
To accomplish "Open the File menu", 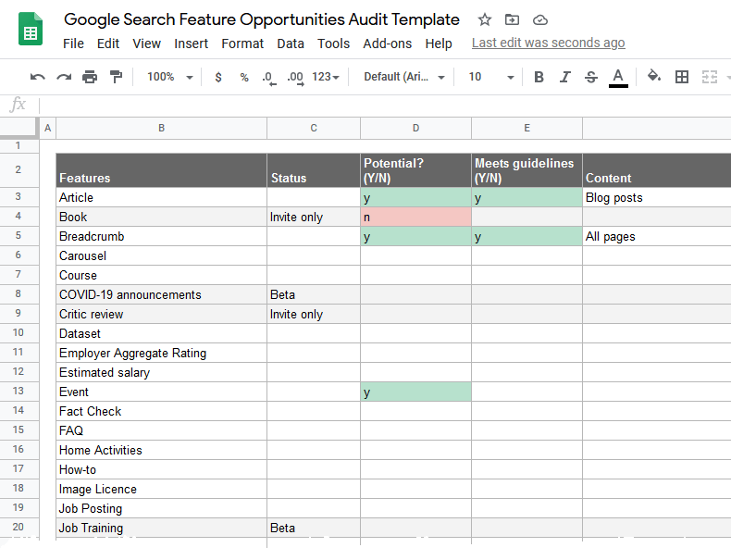I will 74,44.
